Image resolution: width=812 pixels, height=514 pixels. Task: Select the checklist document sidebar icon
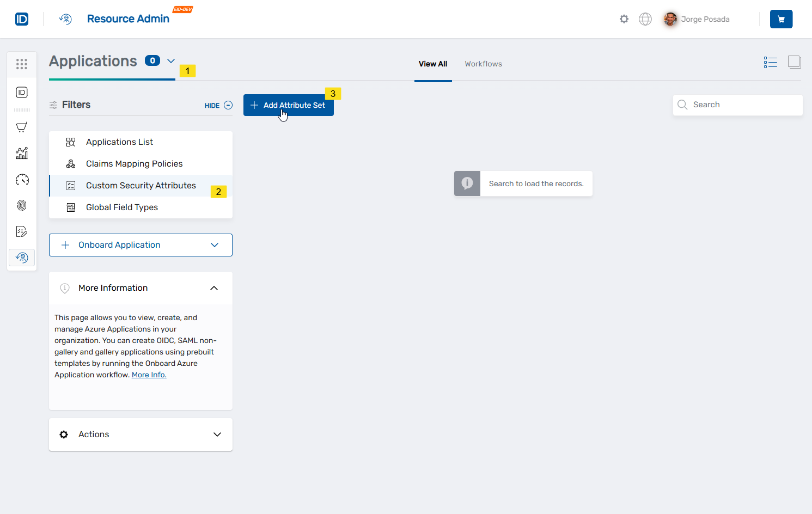point(22,231)
